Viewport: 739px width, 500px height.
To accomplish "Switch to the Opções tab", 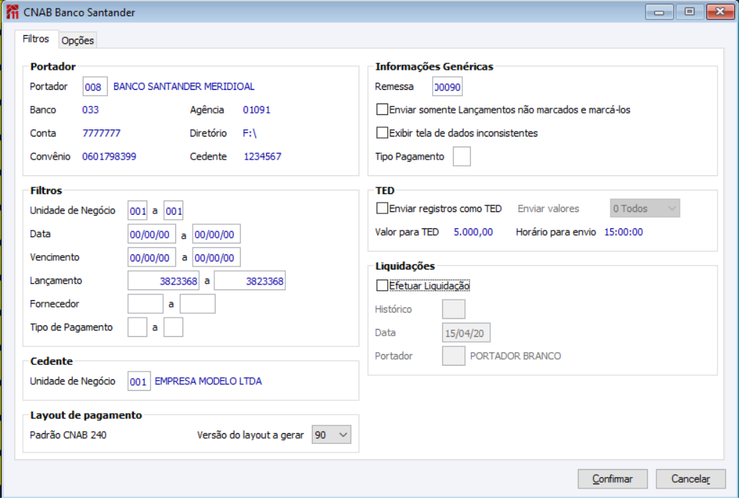I will [x=77, y=41].
